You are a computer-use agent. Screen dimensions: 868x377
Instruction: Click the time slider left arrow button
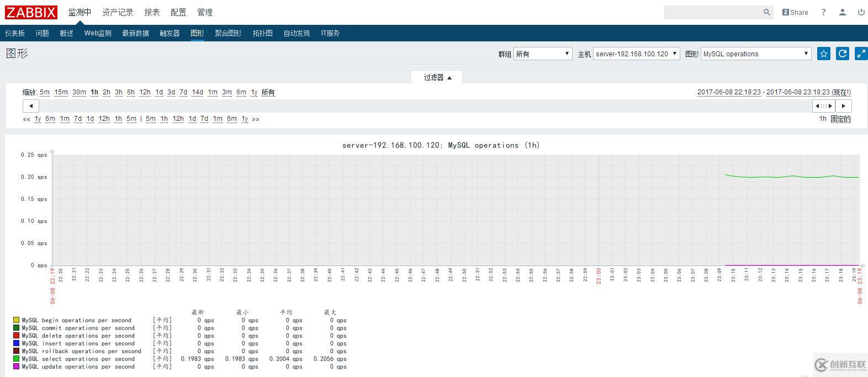[31, 106]
